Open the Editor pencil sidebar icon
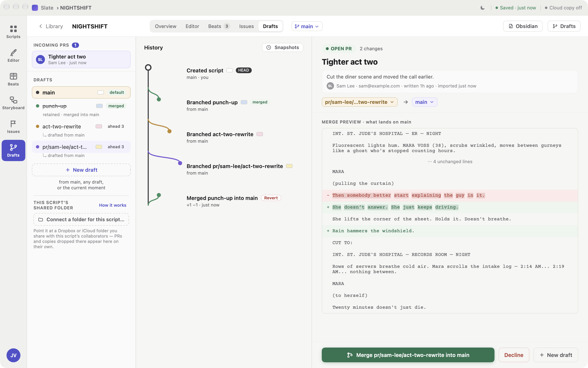The height and width of the screenshot is (368, 588). point(13,55)
